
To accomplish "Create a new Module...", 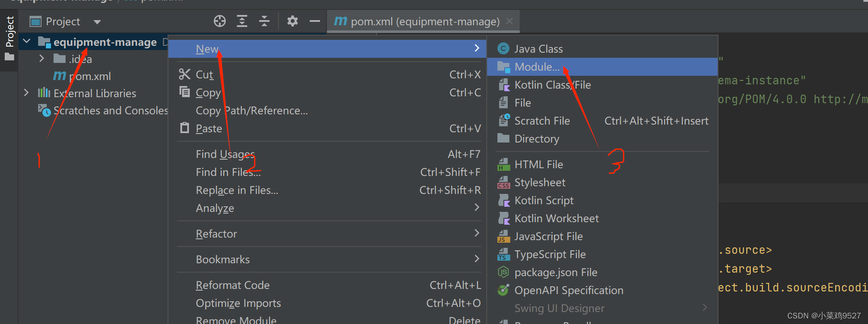I will coord(602,67).
